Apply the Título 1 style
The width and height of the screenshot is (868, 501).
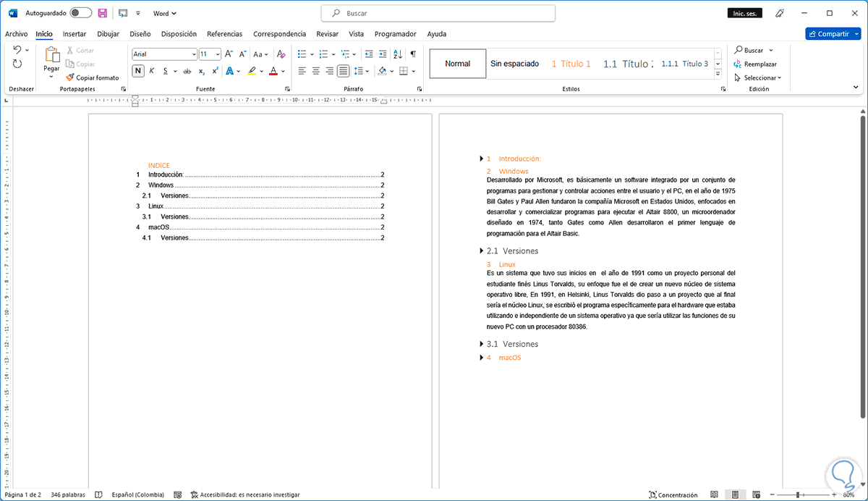(x=571, y=64)
